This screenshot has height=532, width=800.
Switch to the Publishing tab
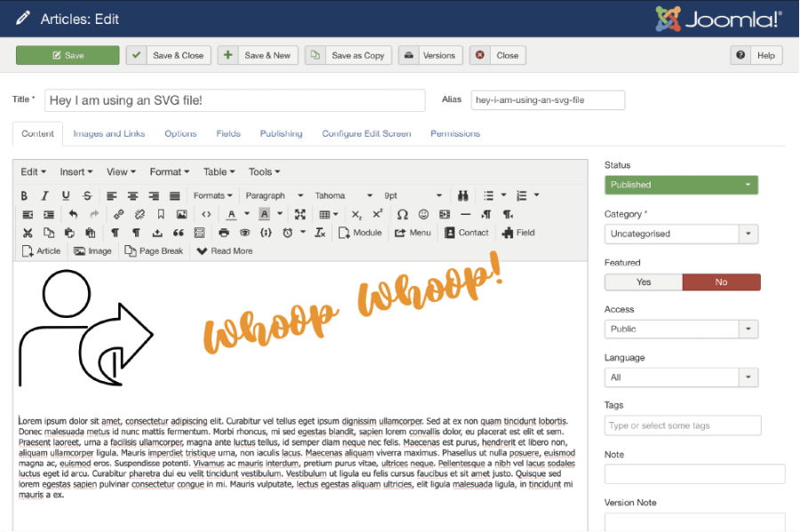(x=281, y=133)
